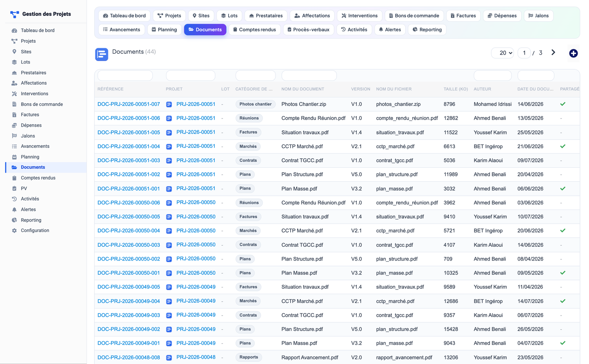The height and width of the screenshot is (364, 589).
Task: Click project icon in DOC-PRJ-2026-00050-006 row
Action: point(169,203)
